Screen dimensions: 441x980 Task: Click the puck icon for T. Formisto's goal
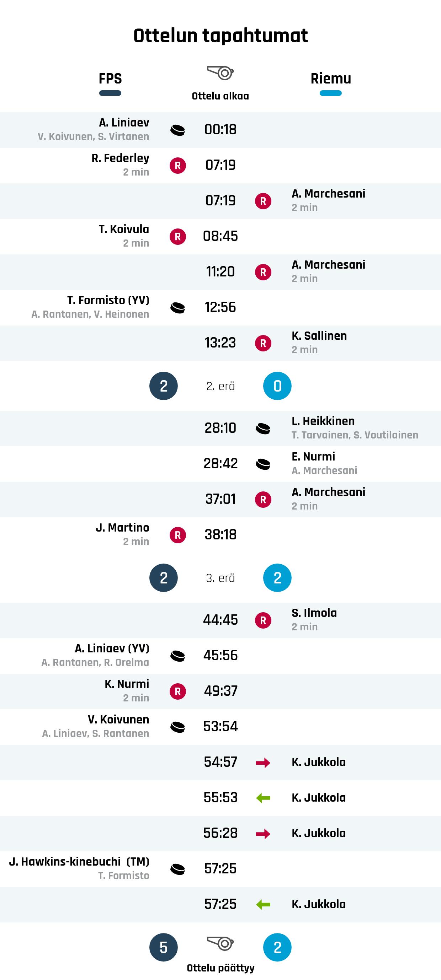coord(177,307)
